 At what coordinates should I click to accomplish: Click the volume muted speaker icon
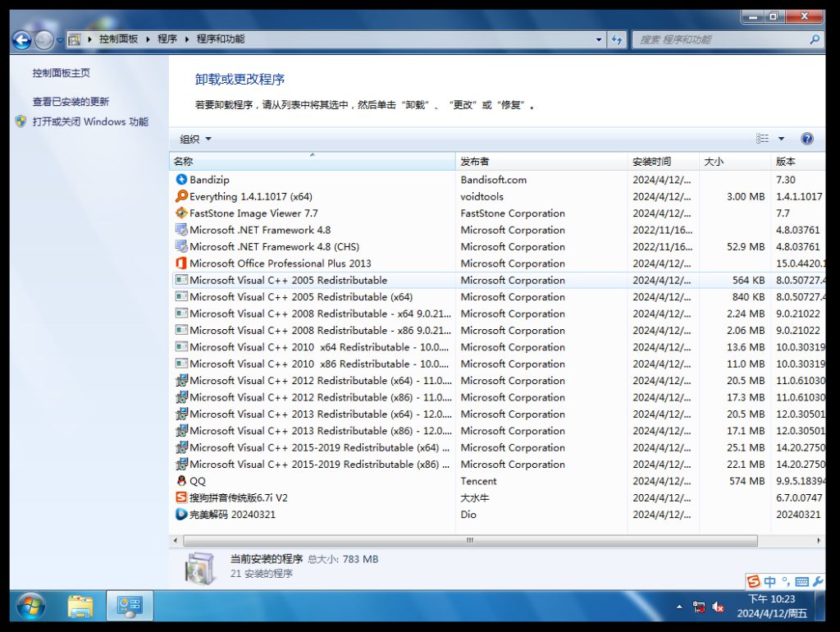(718, 607)
